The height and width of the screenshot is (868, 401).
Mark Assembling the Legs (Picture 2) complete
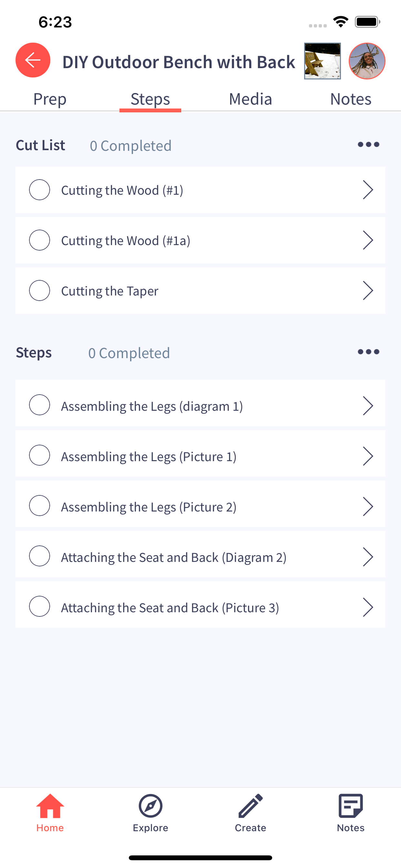pos(40,505)
